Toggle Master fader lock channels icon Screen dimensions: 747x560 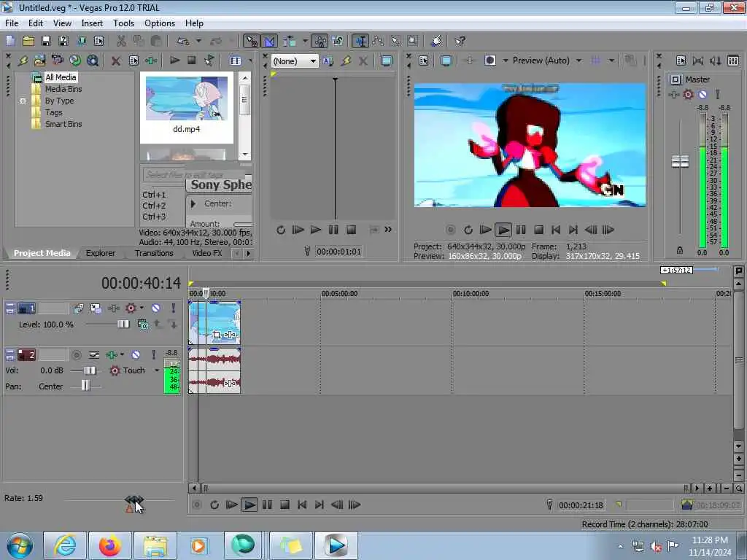[680, 251]
